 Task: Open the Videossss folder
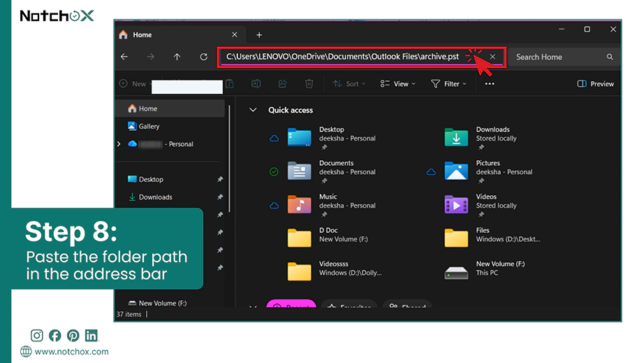coord(300,271)
